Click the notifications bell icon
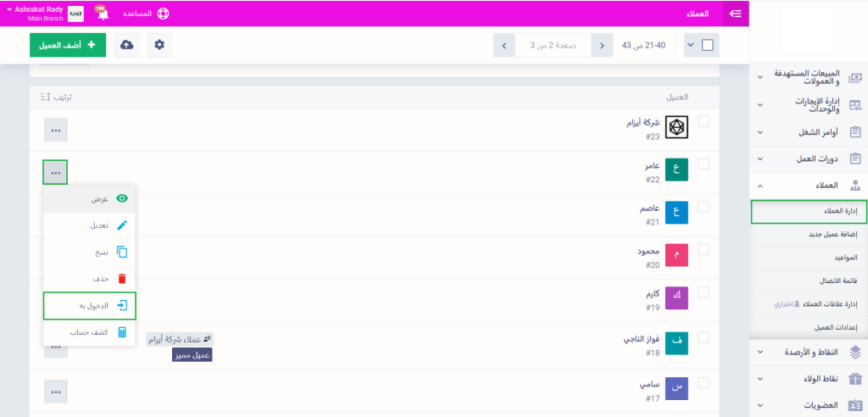The height and width of the screenshot is (417, 868). 101,14
